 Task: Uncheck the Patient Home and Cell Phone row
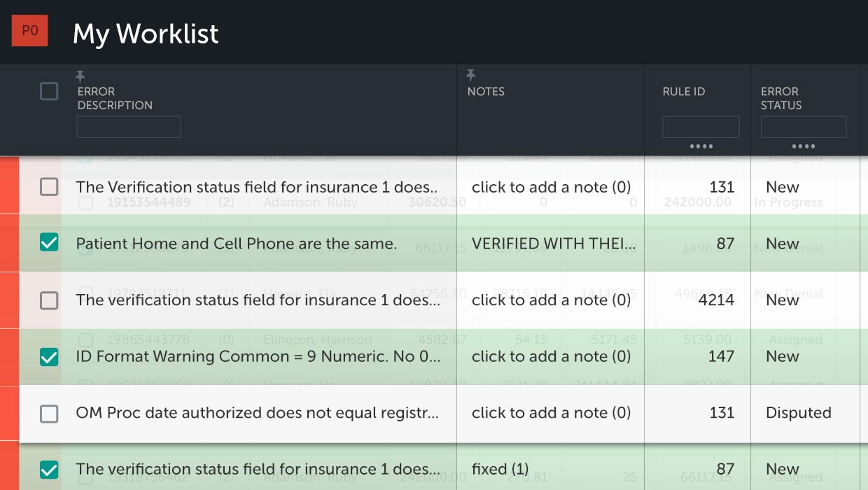point(49,244)
